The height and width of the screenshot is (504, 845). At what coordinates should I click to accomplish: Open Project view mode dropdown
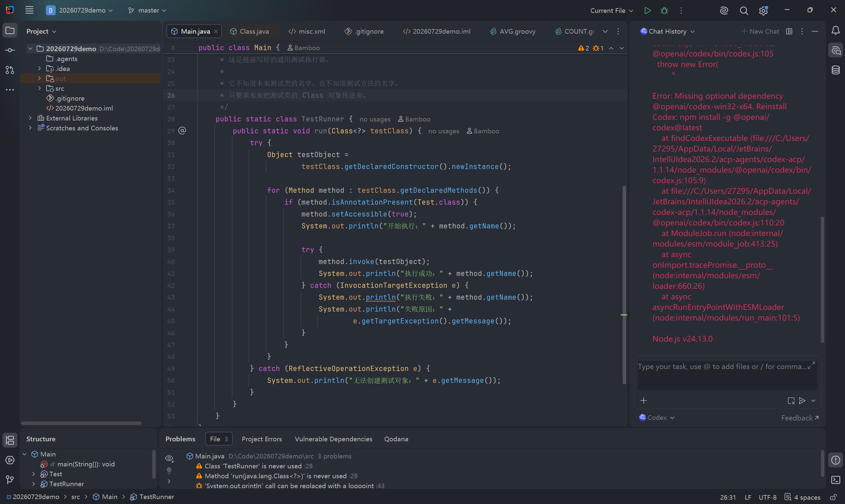(x=41, y=31)
